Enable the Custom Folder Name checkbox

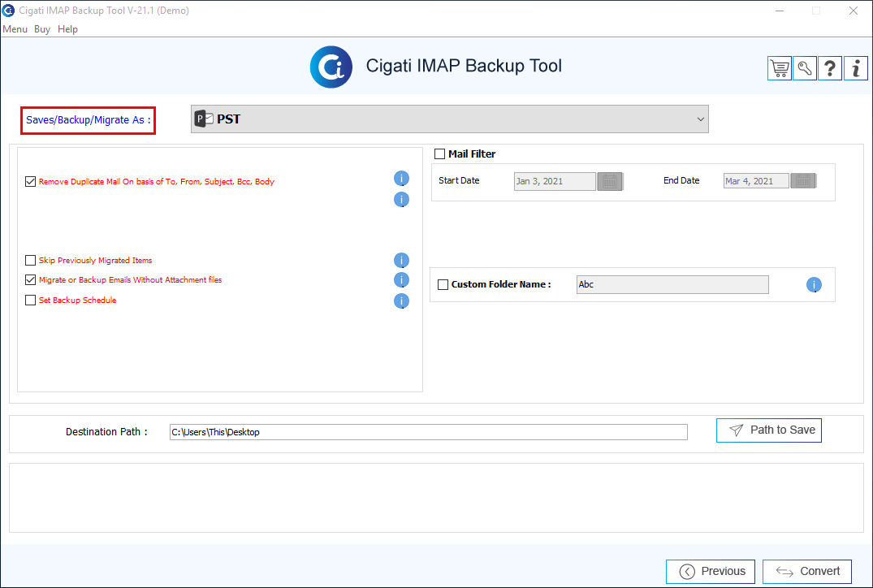coord(443,284)
